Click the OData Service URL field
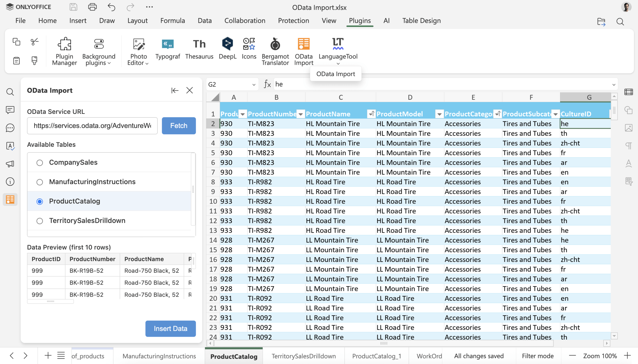This screenshot has height=364, width=638. [92, 126]
